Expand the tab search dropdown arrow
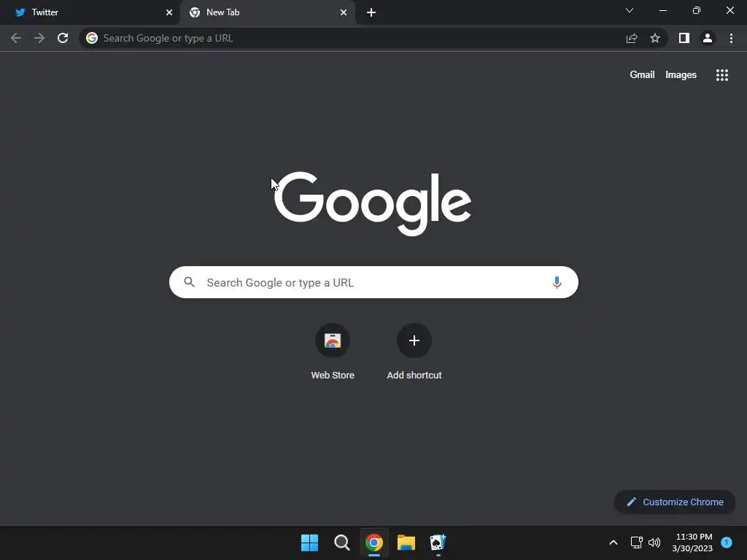Viewport: 747px width, 560px height. [630, 10]
